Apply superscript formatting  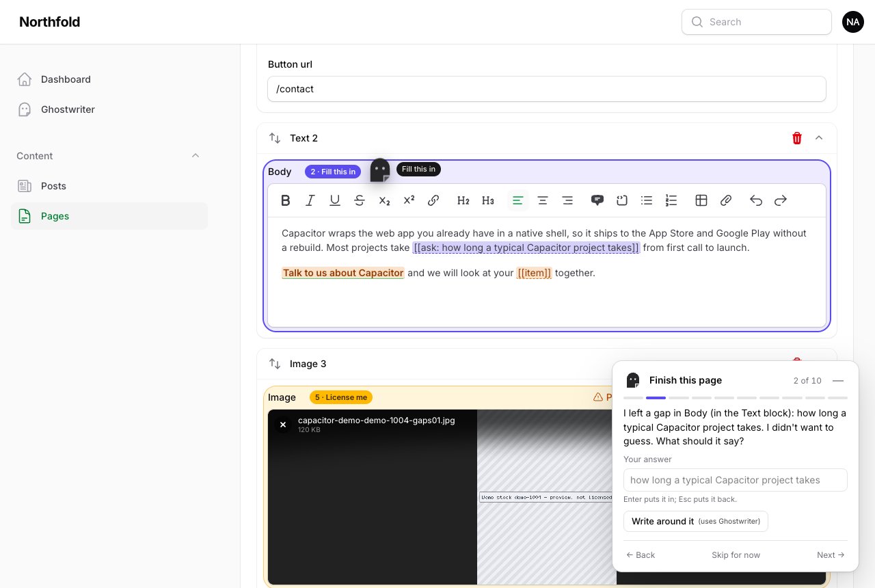pos(409,200)
